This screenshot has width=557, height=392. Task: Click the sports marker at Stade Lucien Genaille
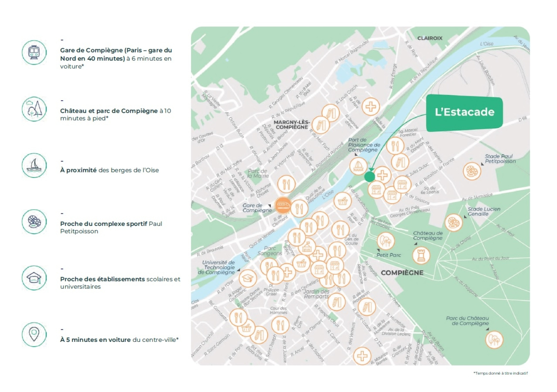click(x=454, y=222)
